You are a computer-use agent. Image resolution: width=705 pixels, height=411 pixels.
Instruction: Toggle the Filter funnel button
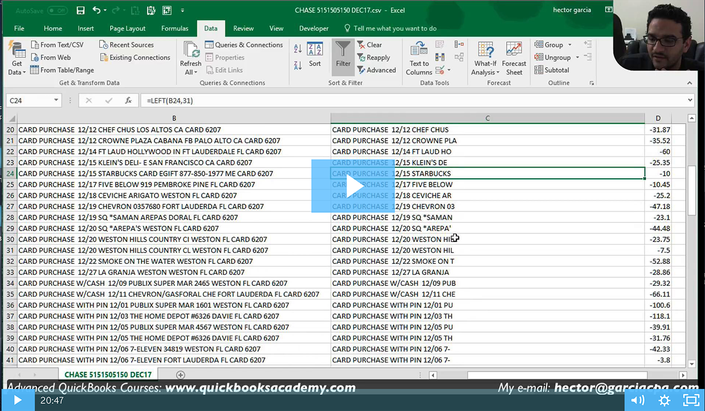click(343, 56)
